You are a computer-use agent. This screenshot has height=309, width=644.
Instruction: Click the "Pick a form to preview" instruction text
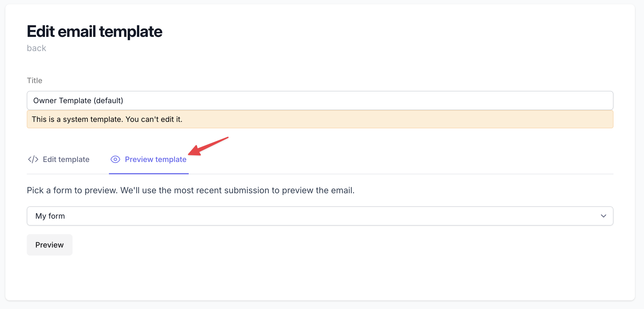click(x=72, y=190)
